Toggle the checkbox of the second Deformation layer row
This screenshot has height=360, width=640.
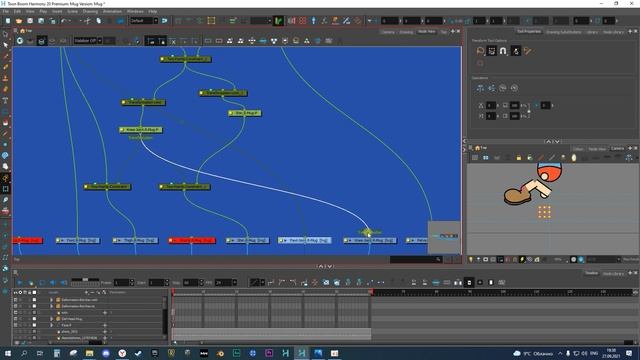point(16,306)
